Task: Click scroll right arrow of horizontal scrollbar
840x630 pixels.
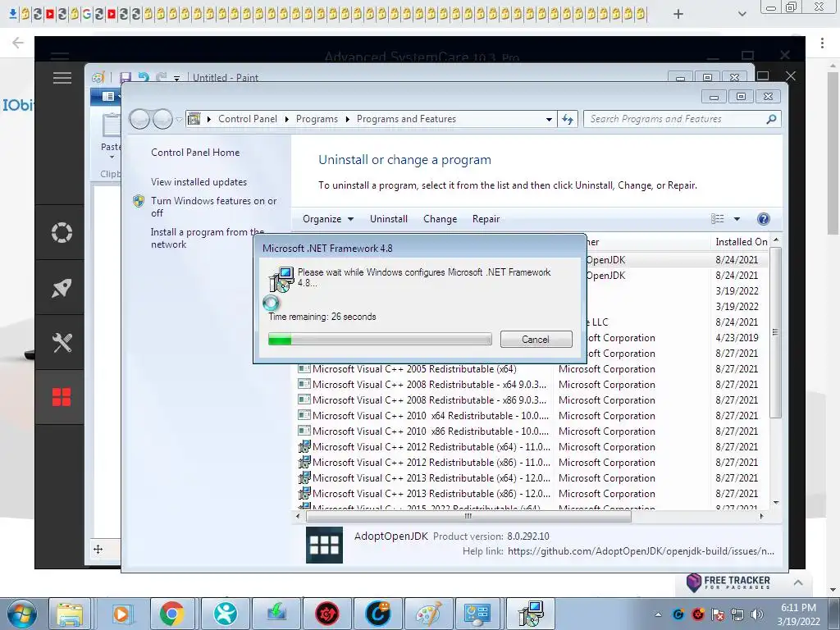Action: 761,517
